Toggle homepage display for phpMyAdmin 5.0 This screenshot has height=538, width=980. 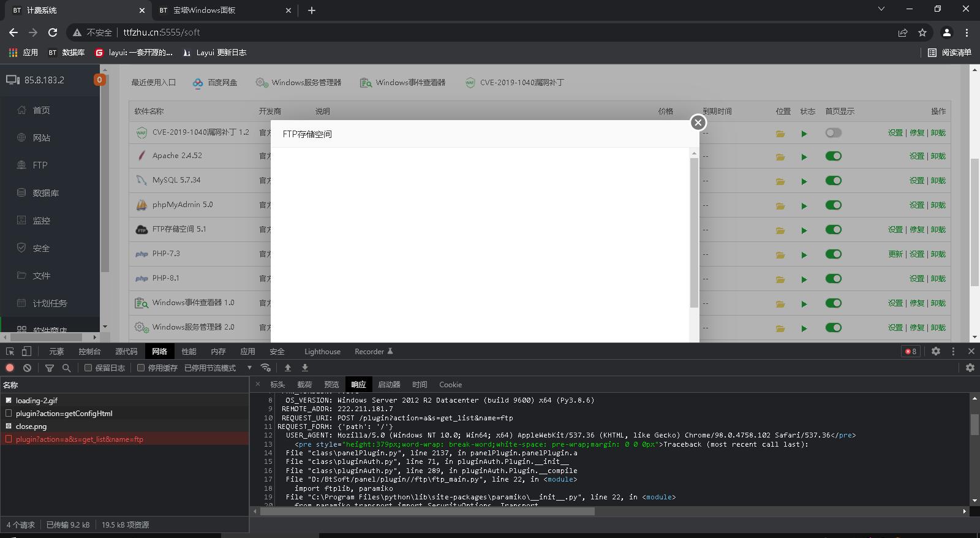coord(833,205)
